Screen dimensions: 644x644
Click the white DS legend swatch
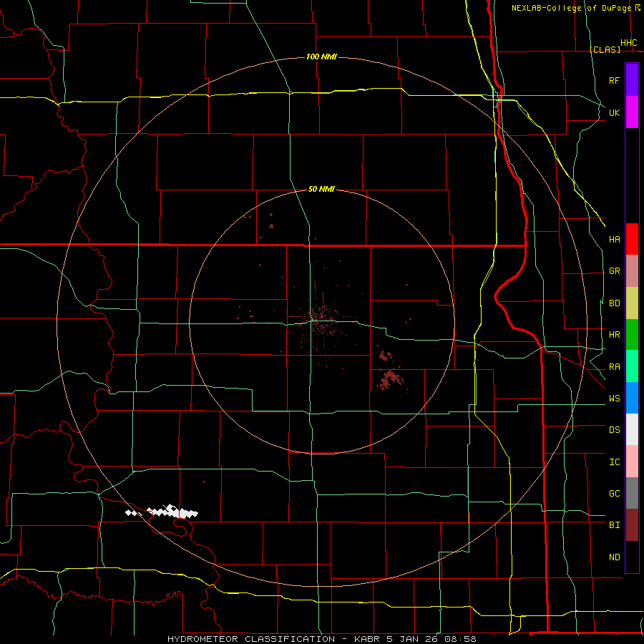(632, 429)
